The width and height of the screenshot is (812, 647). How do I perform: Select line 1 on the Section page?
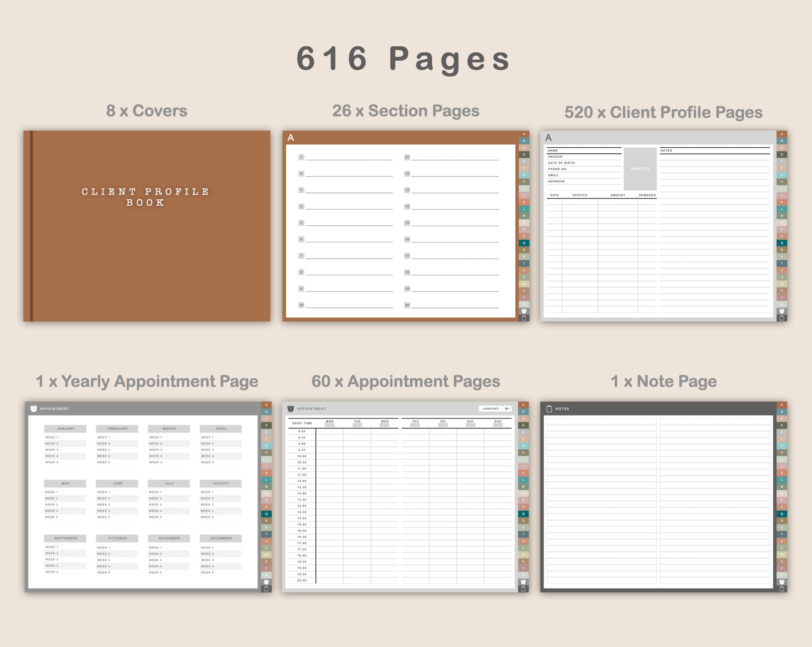tap(345, 158)
